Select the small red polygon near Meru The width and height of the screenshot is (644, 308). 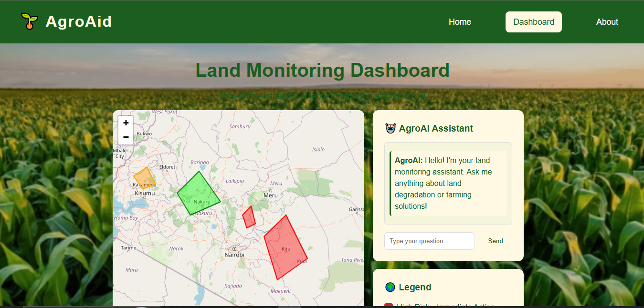tap(249, 217)
